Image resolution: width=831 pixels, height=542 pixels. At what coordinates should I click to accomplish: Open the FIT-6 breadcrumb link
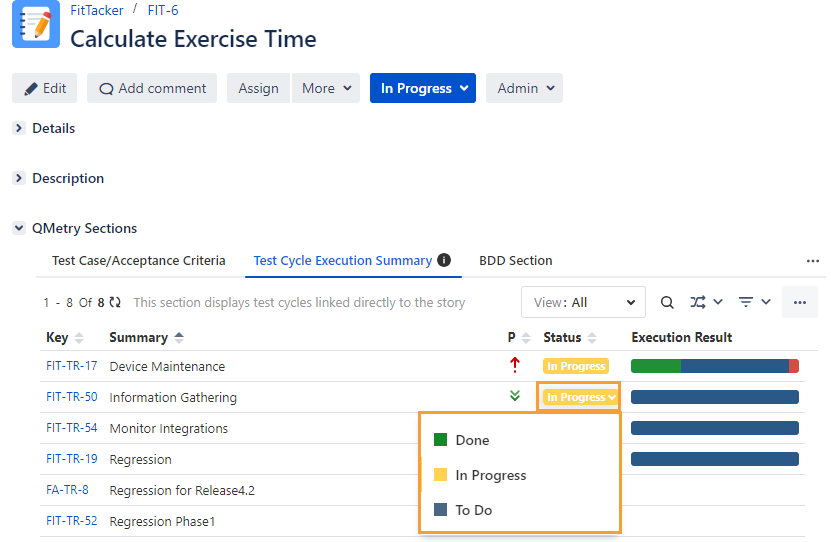(163, 10)
